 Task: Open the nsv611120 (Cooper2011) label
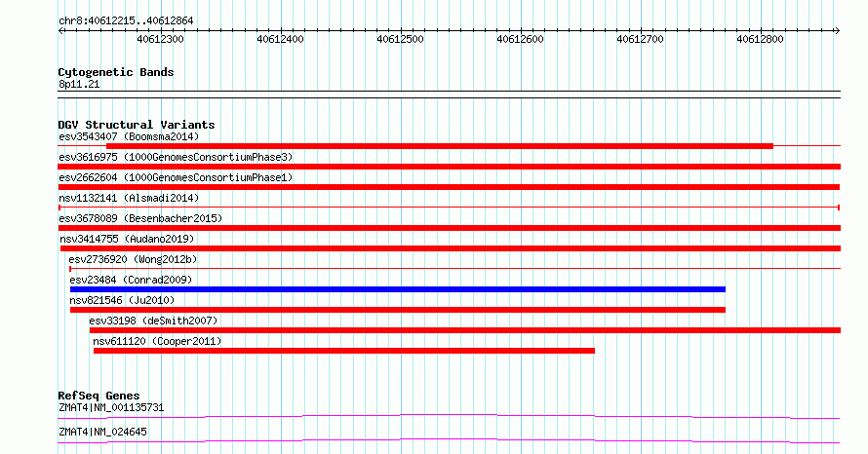coord(157,341)
